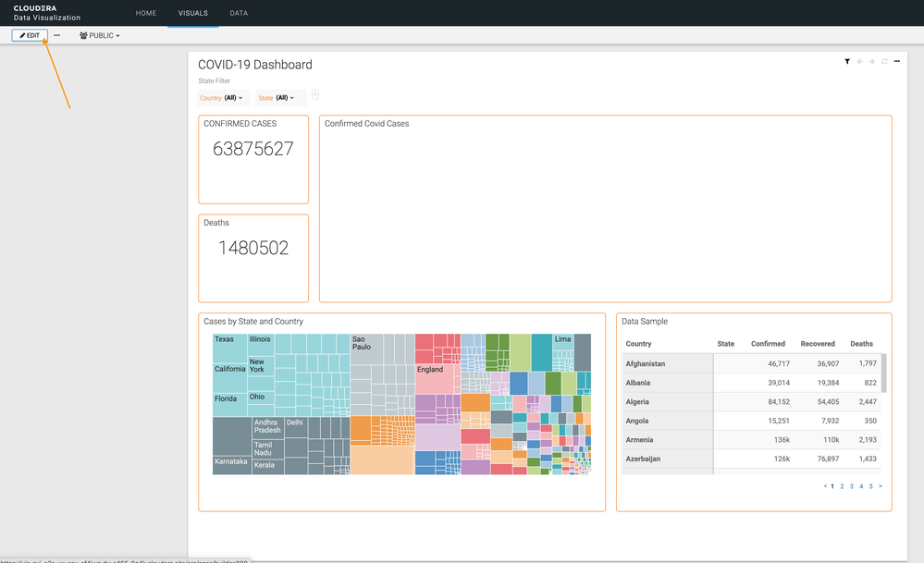Open the Country filter dropdown
Image resolution: width=924 pixels, height=563 pixels.
tap(223, 98)
